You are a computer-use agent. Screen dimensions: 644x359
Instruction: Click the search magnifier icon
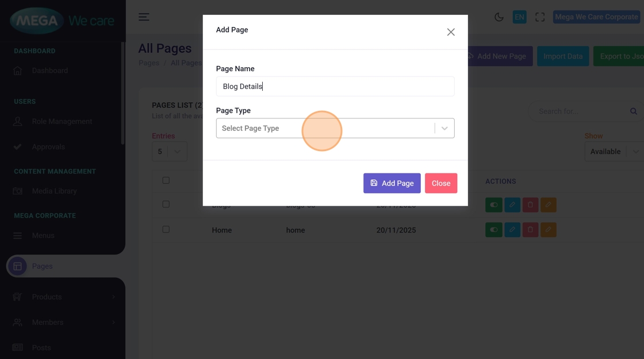point(633,111)
